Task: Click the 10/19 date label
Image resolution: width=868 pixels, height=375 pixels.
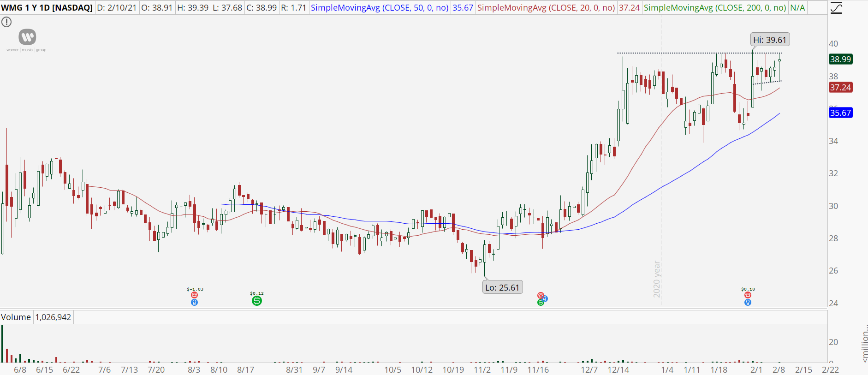Action: click(x=453, y=370)
